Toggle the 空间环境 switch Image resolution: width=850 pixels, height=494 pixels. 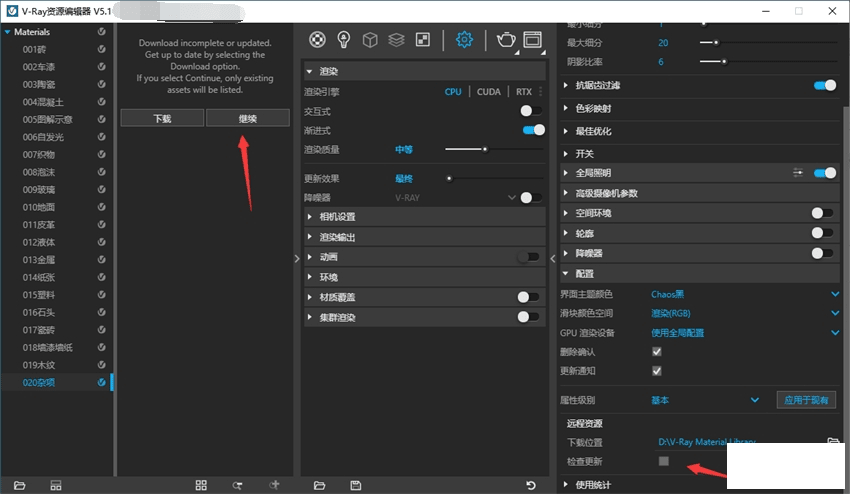pyautogui.click(x=822, y=213)
